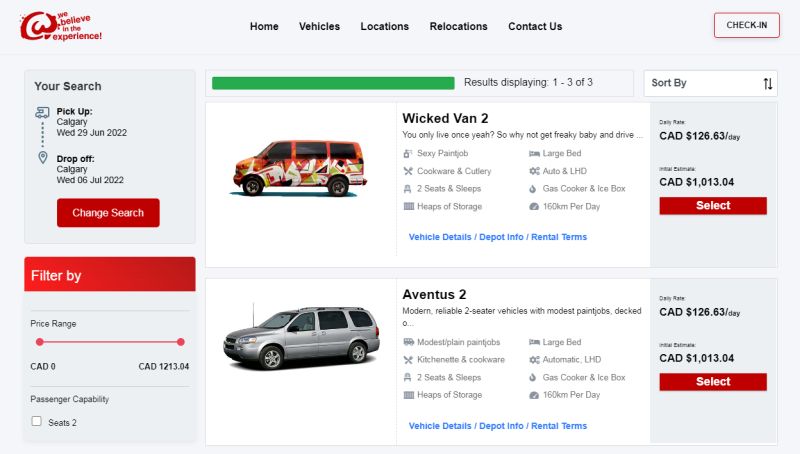
Task: Click Wicked Van 2 Heaps of Storage icon
Action: (x=409, y=207)
